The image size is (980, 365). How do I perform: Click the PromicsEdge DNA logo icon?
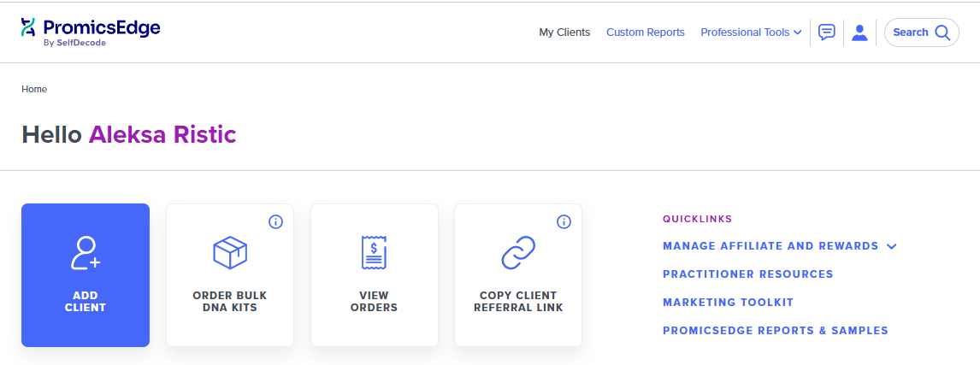click(x=28, y=26)
